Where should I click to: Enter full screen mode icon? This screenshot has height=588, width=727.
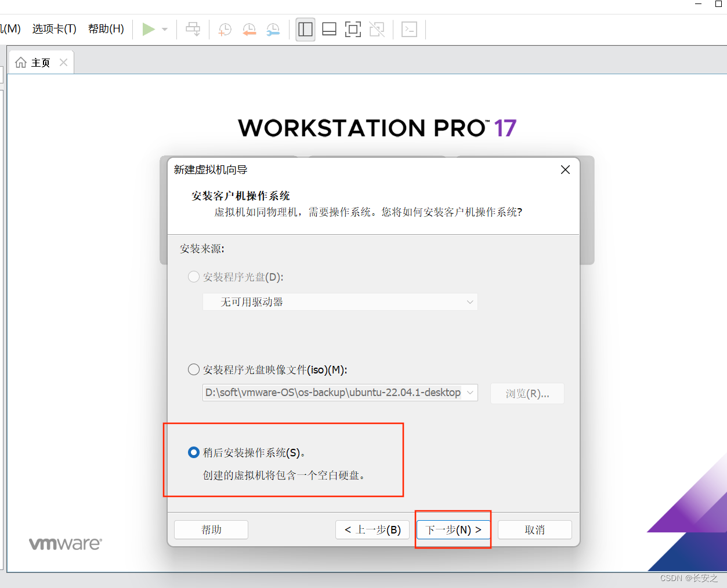[x=353, y=29]
